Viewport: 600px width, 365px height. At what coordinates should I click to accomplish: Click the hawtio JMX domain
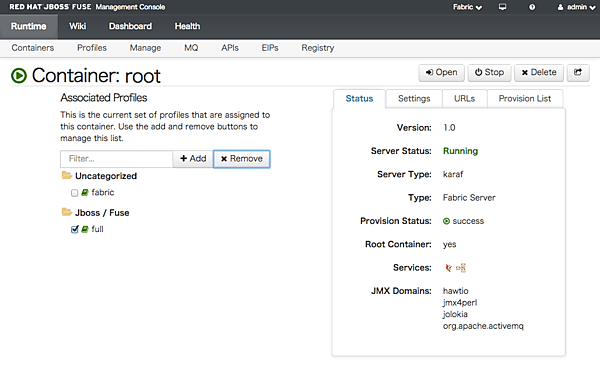(456, 291)
